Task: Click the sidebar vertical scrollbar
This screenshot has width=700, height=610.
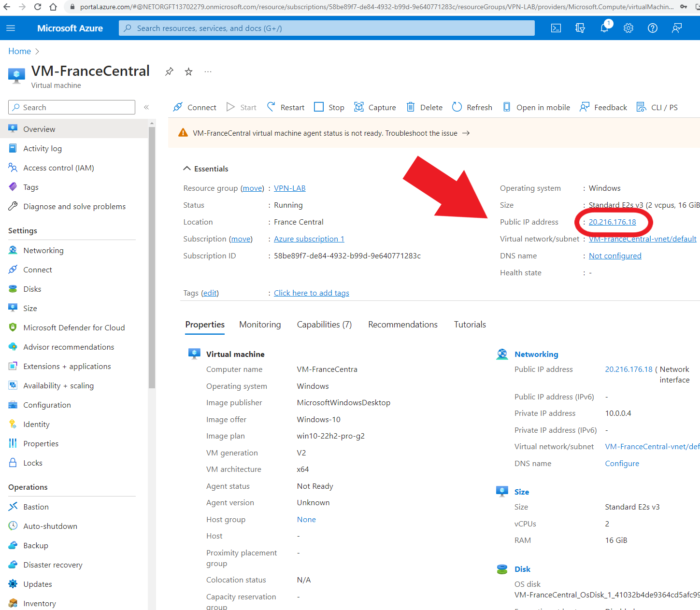Action: pos(152,258)
